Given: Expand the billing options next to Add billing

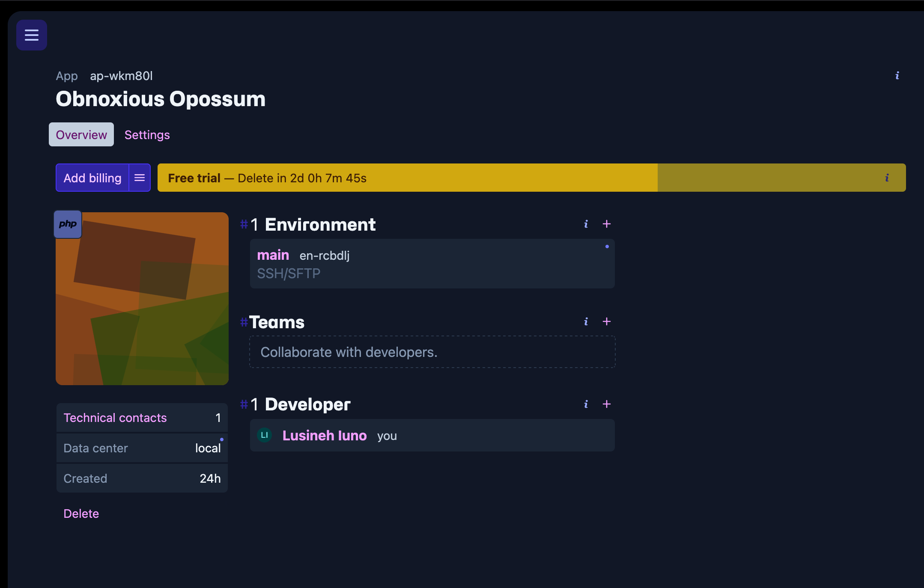Looking at the screenshot, I should click(139, 177).
